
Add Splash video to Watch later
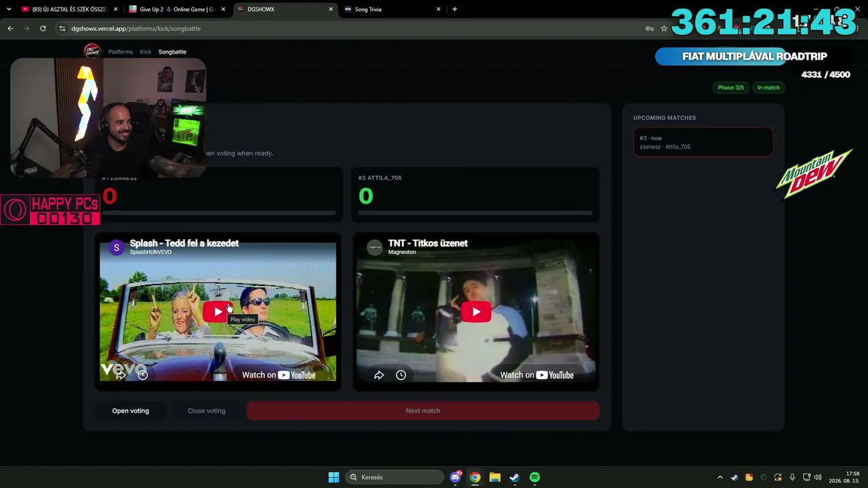click(142, 375)
